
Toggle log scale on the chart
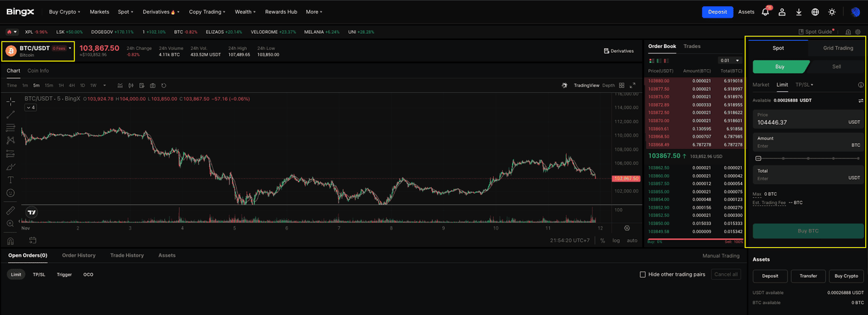point(616,240)
